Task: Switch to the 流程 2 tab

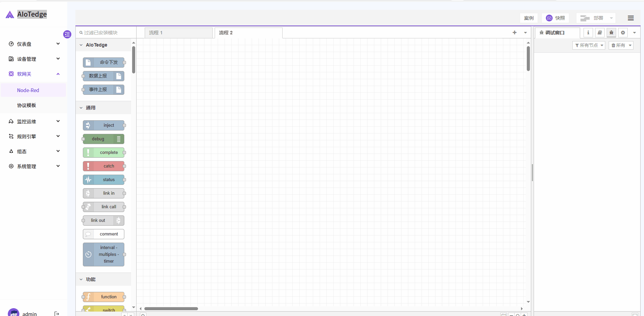Action: tap(248, 33)
